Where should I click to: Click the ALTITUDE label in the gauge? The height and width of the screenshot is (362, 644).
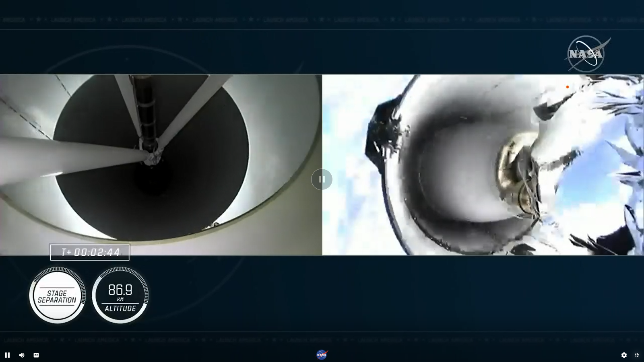pyautogui.click(x=120, y=309)
